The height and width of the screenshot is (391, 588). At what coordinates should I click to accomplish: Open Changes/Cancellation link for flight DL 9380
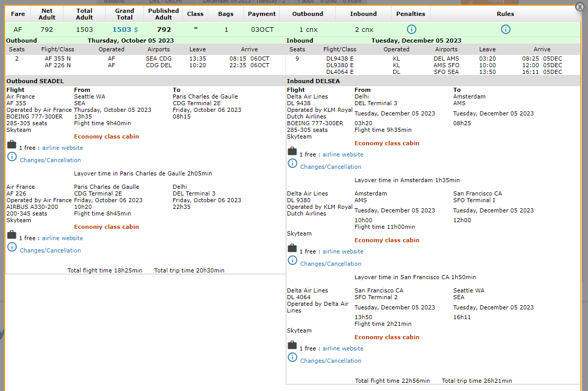331,264
